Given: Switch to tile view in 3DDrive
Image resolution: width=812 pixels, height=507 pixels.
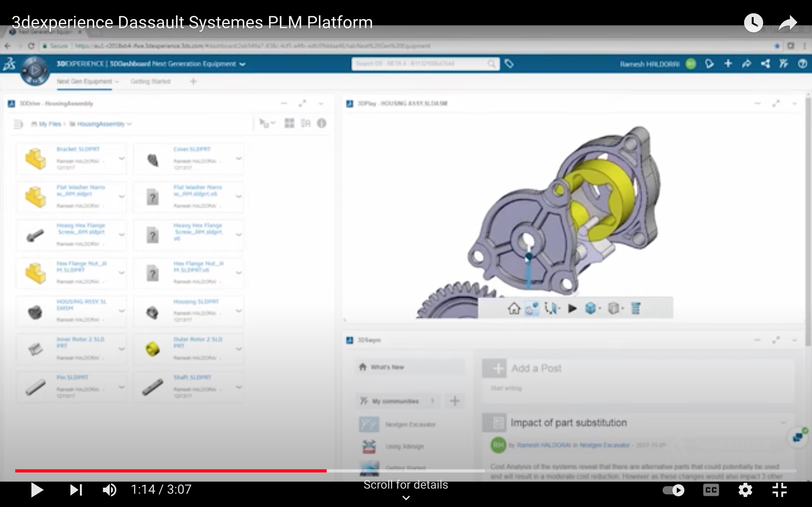Looking at the screenshot, I should [x=289, y=123].
